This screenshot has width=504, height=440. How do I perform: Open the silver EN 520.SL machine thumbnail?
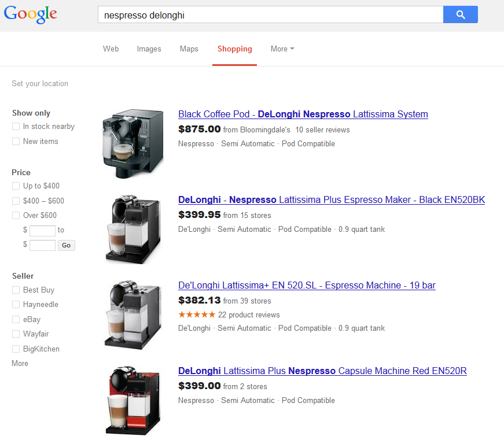(x=133, y=314)
